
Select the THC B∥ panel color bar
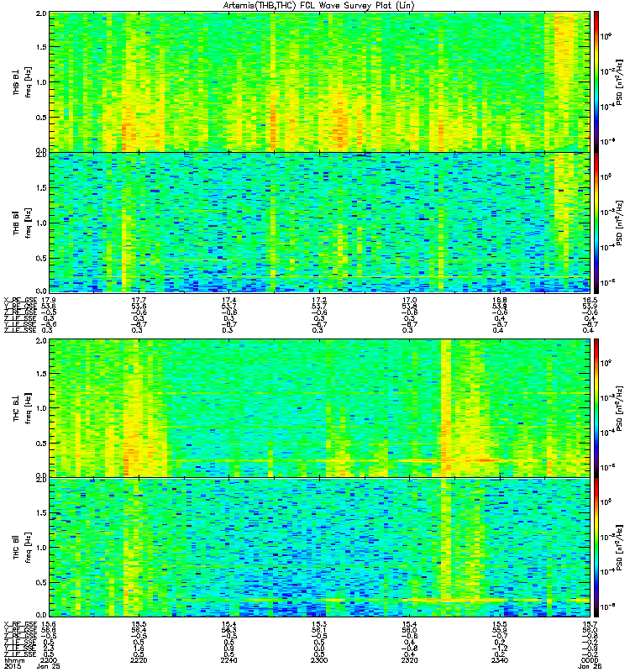point(596,548)
